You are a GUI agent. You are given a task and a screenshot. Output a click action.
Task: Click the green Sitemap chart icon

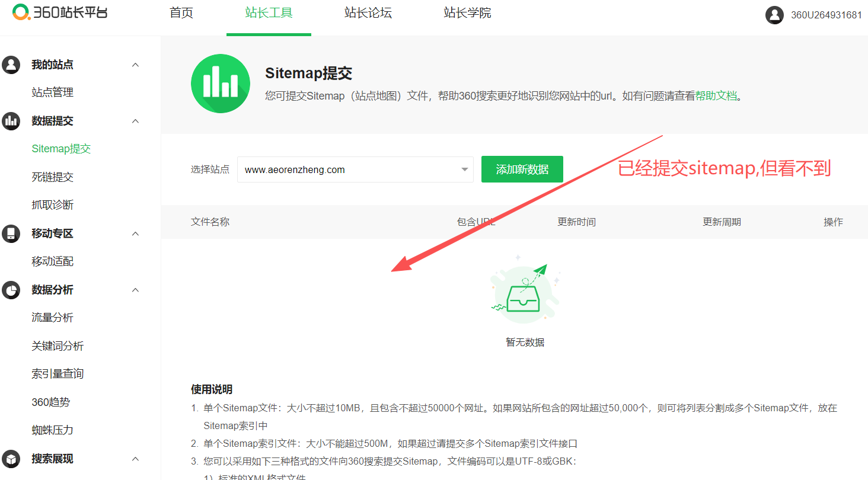(x=220, y=84)
